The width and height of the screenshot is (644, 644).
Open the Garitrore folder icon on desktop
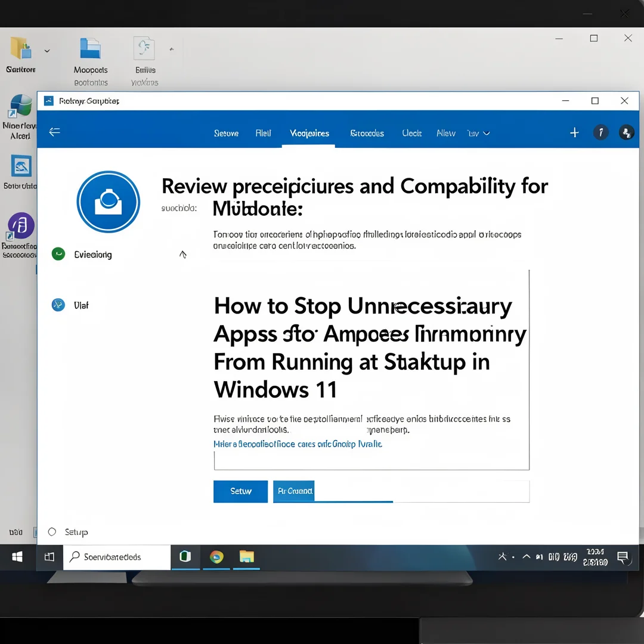(20, 48)
